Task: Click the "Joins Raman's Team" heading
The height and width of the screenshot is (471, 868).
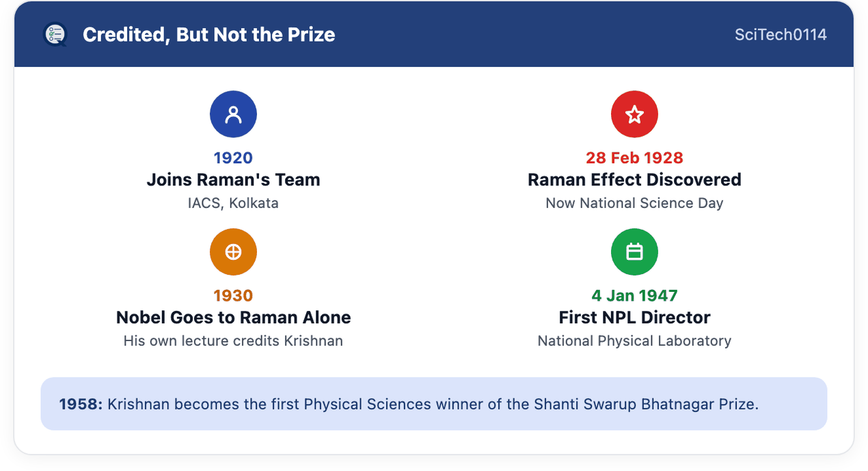Action: coord(233,180)
